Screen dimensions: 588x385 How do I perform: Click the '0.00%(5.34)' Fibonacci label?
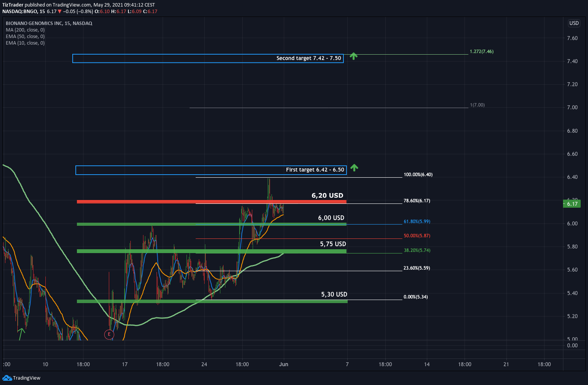pyautogui.click(x=416, y=297)
